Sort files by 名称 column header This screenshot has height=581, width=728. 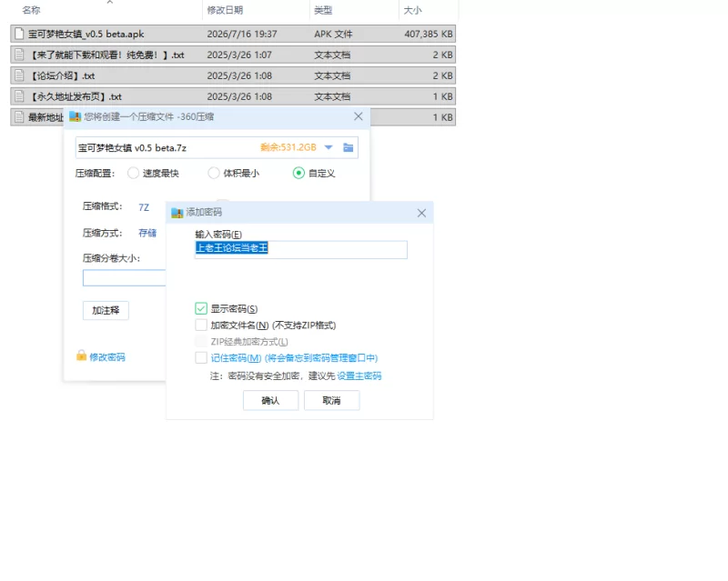tap(31, 10)
